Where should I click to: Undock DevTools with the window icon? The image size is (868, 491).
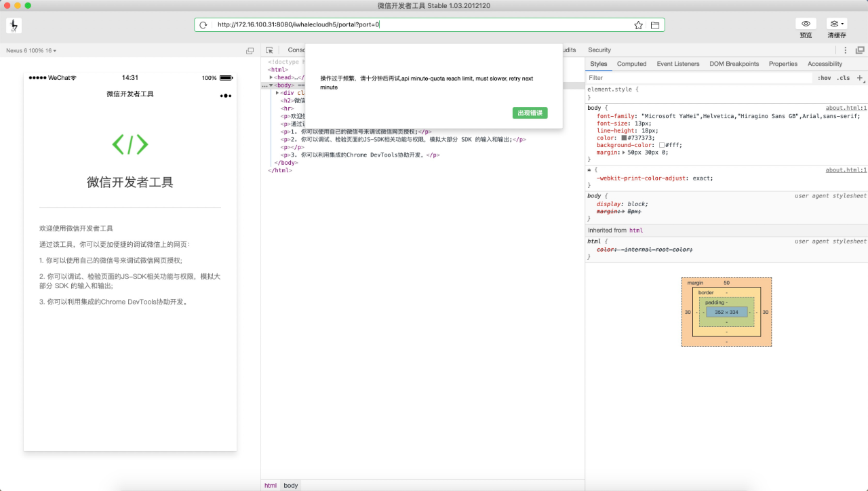tap(860, 50)
